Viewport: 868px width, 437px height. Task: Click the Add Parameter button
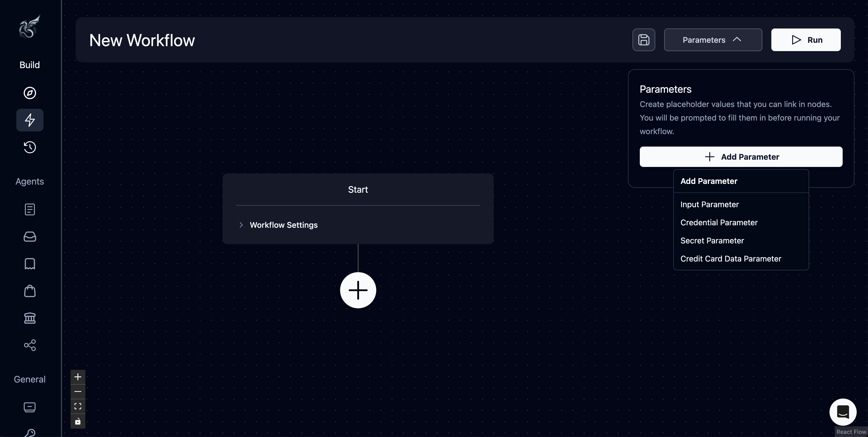pos(741,157)
